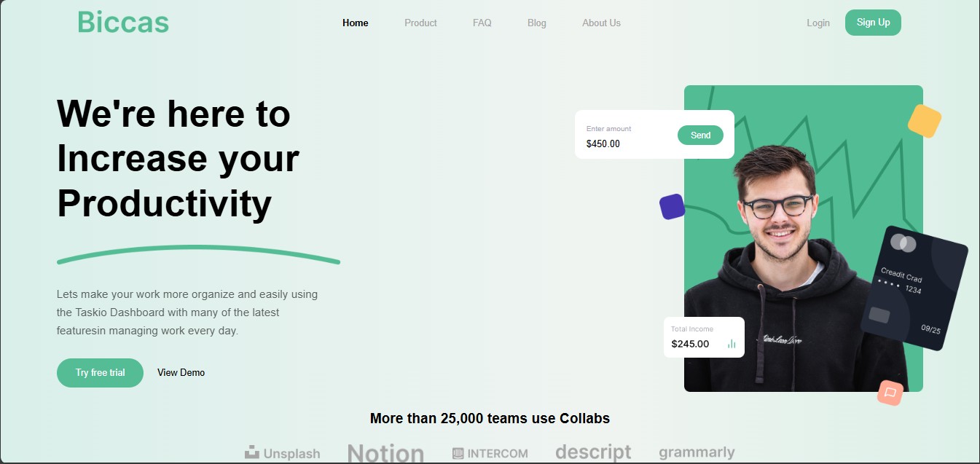Click the descript logo

tap(592, 452)
